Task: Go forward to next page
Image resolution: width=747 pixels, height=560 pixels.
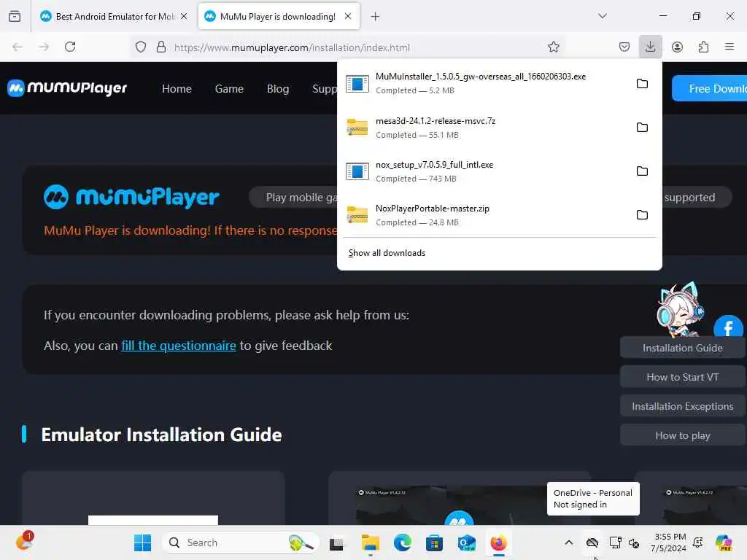Action: (44, 47)
